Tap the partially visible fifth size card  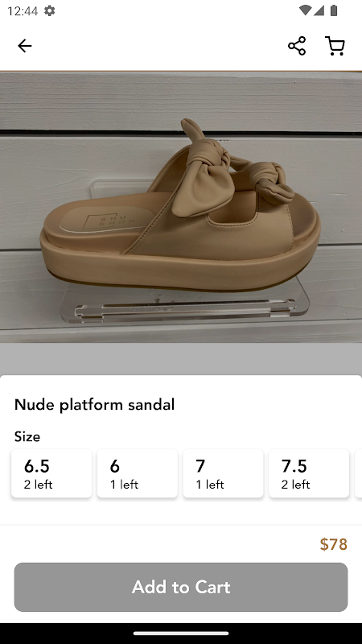coord(358,473)
